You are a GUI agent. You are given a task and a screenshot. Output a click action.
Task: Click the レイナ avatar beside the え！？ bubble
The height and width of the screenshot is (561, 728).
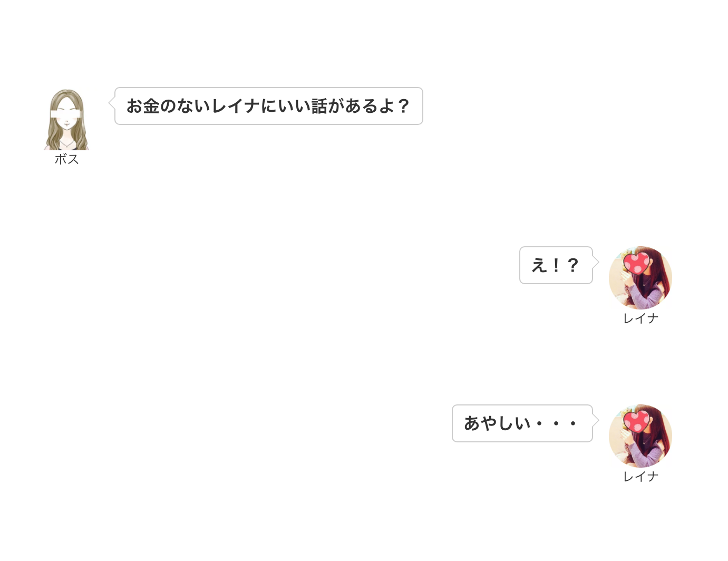pos(640,278)
